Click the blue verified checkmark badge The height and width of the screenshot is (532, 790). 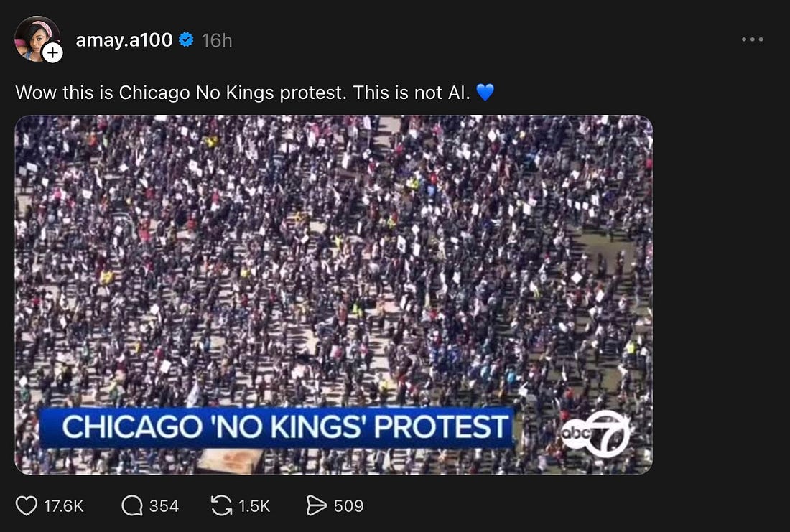186,40
